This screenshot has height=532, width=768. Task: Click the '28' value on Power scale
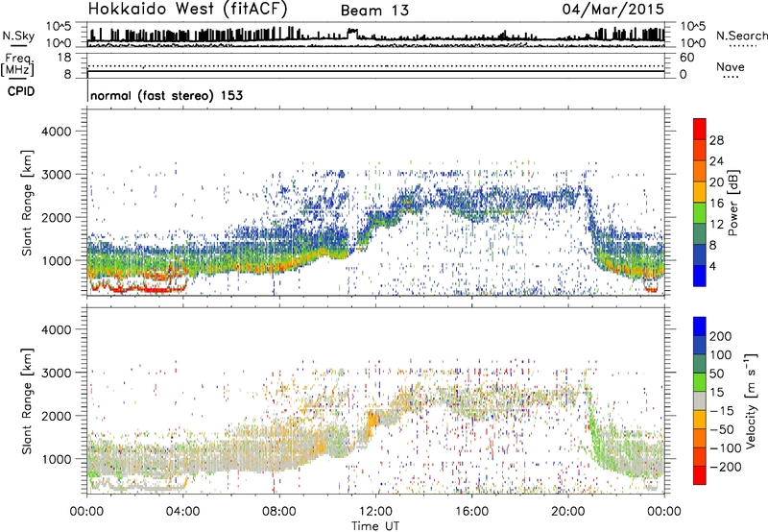(716, 140)
